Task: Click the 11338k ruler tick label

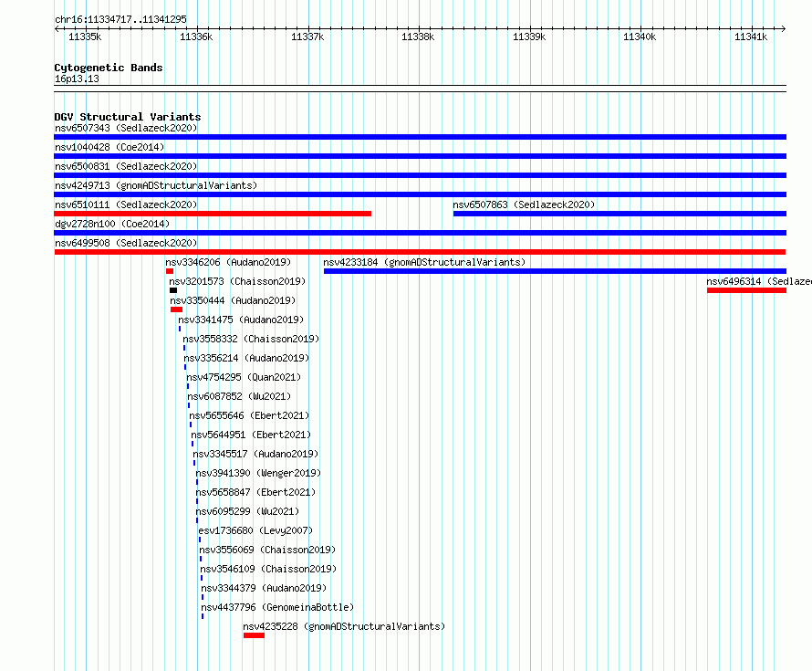Action: (418, 37)
